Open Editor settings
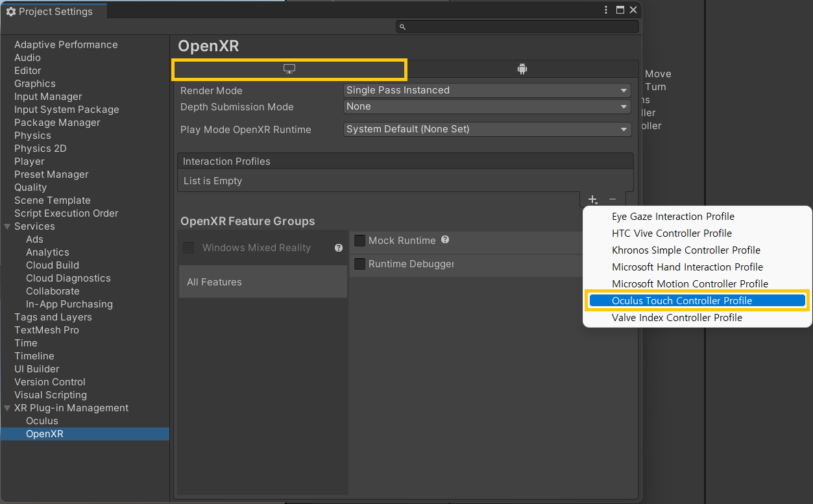The image size is (813, 504). tap(28, 71)
